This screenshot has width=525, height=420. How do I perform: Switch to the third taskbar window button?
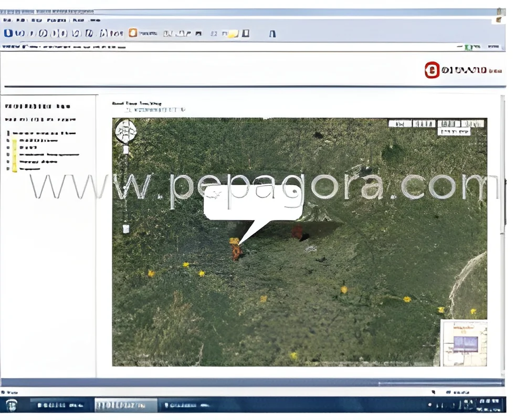click(x=186, y=405)
